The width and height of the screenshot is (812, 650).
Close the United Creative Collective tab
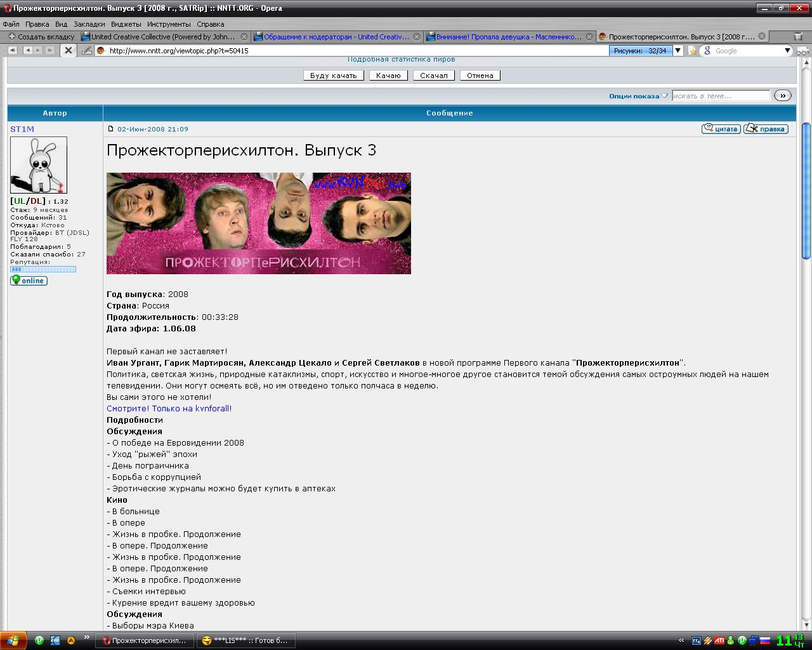(x=244, y=37)
